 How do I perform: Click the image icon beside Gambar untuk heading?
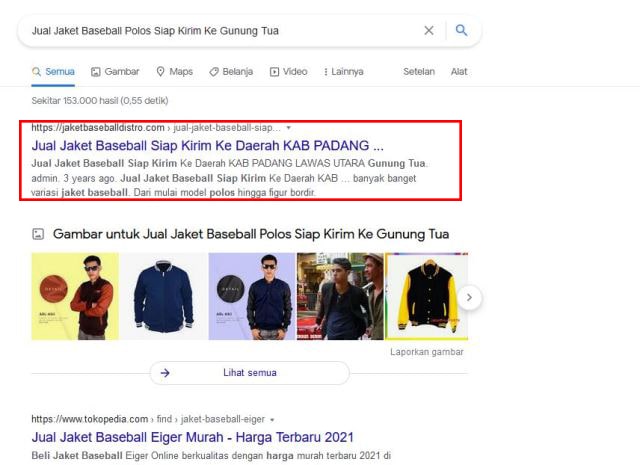click(38, 234)
